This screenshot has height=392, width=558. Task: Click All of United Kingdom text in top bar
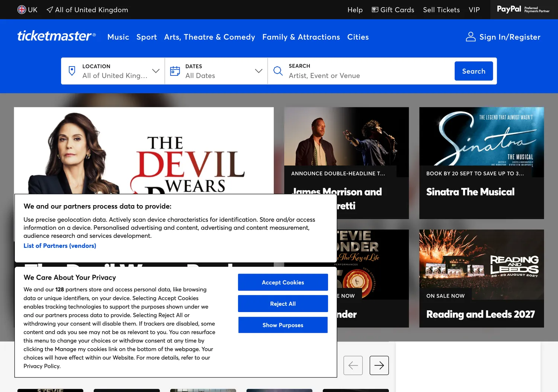click(x=92, y=10)
